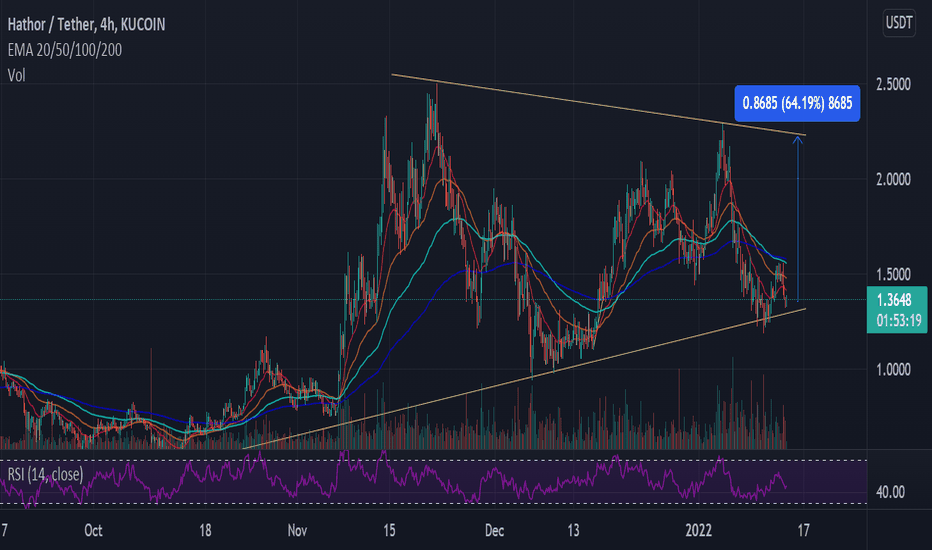Click the blue 0.8685 (64.19%) measurement label
The height and width of the screenshot is (550, 932).
click(x=797, y=103)
